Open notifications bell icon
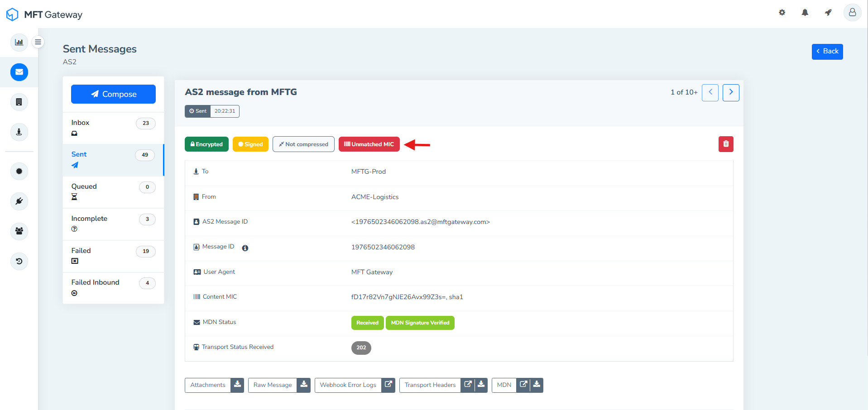The image size is (868, 410). (805, 13)
